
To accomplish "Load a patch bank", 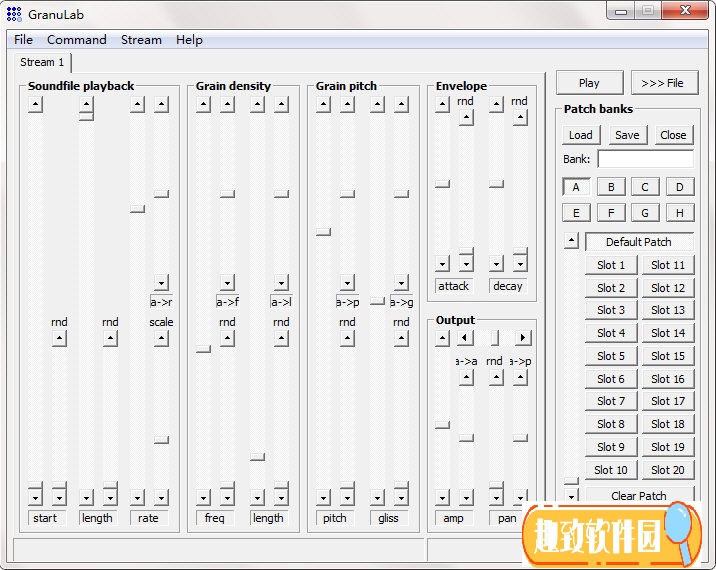I will pos(580,135).
